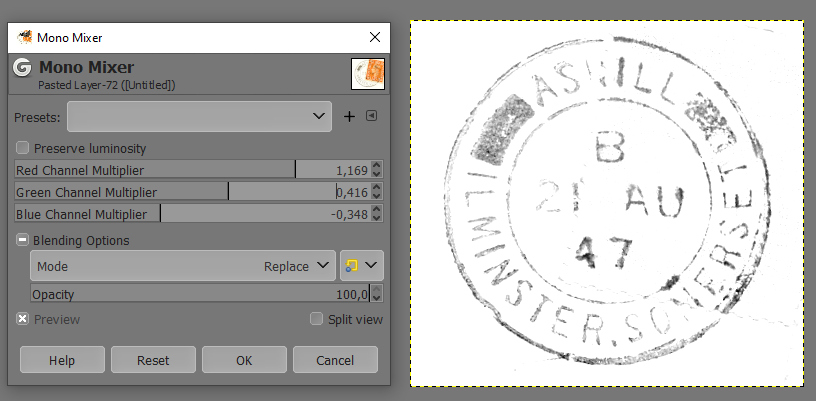This screenshot has height=401, width=816.
Task: Collapse the Blending Options section
Action: 22,240
